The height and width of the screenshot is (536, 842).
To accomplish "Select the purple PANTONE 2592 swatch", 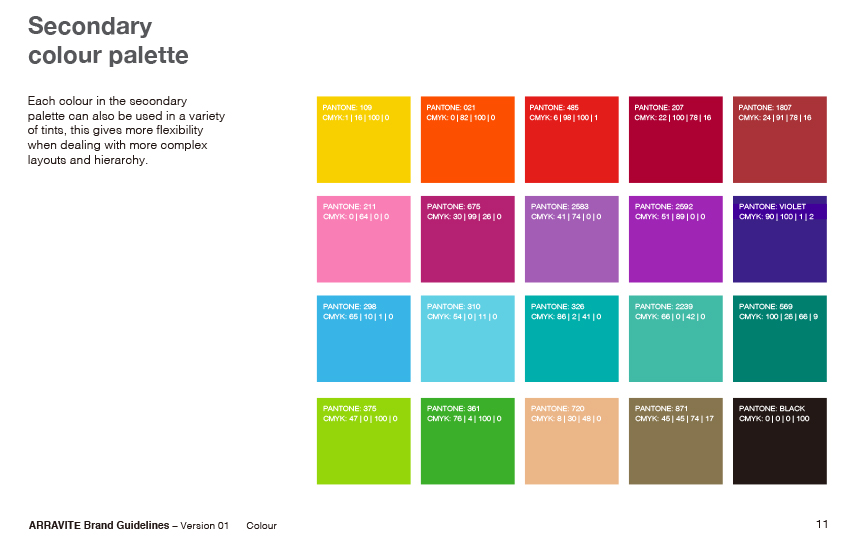I will pos(675,240).
